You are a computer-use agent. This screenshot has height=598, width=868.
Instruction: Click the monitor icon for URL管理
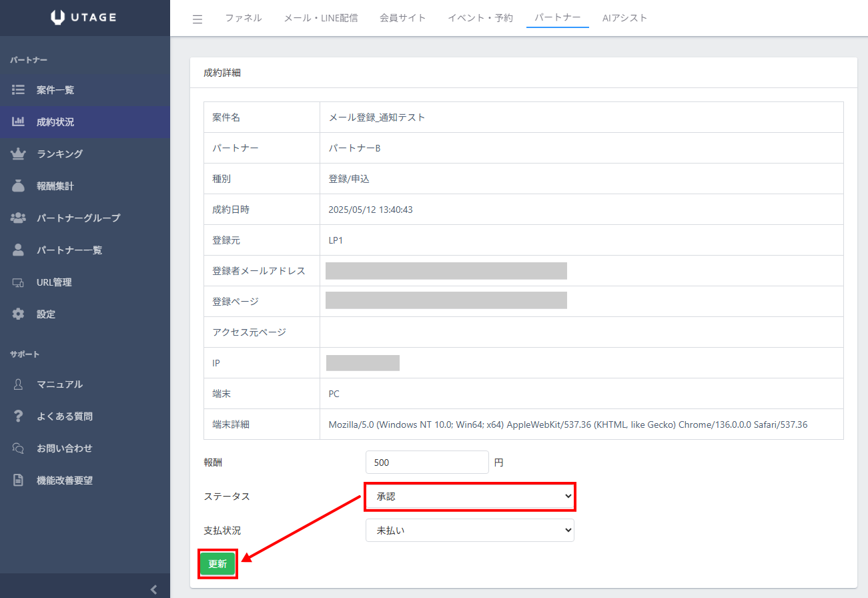pos(19,282)
